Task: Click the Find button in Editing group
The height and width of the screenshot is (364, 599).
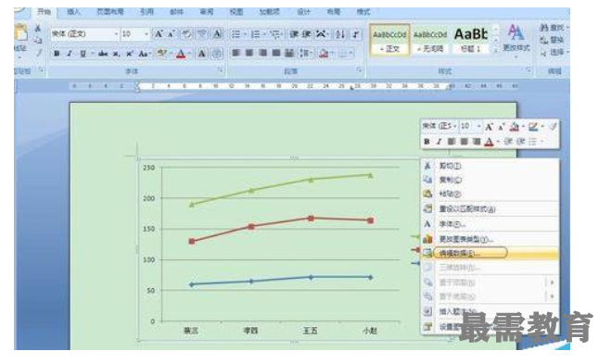Action: pos(554,28)
